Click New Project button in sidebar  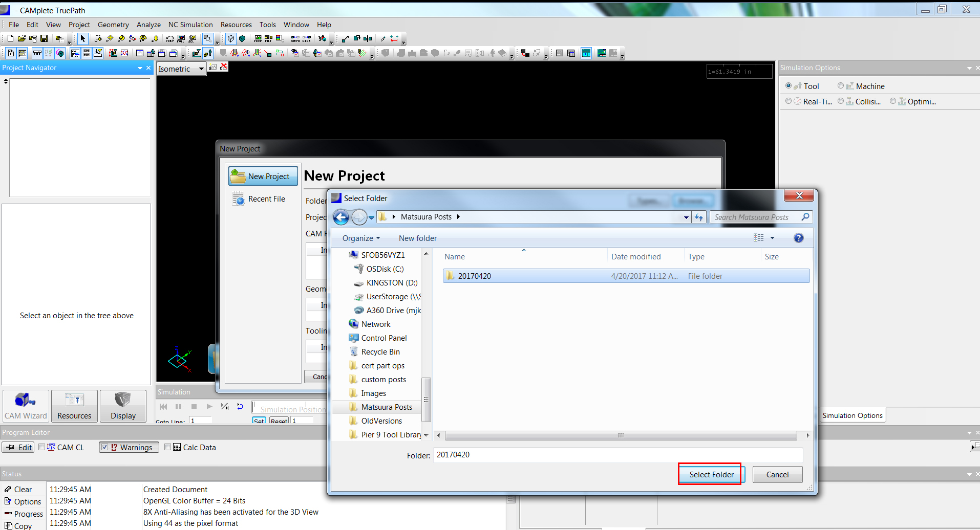263,176
